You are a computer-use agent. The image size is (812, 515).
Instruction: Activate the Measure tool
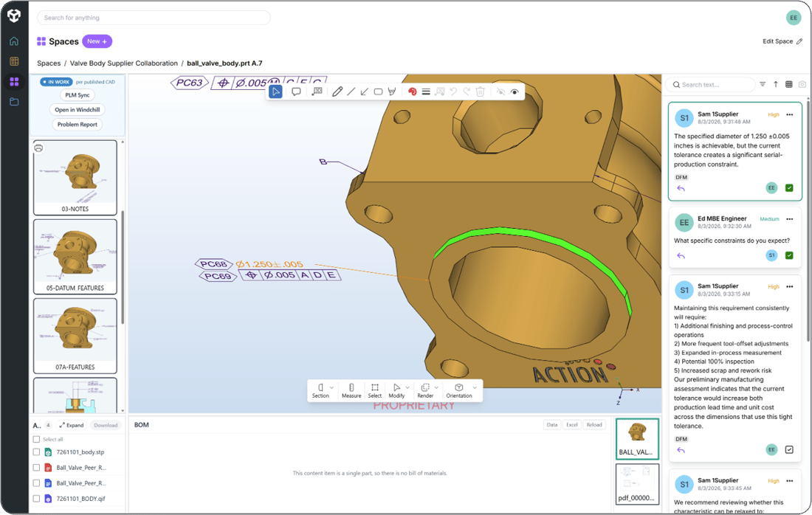[351, 391]
